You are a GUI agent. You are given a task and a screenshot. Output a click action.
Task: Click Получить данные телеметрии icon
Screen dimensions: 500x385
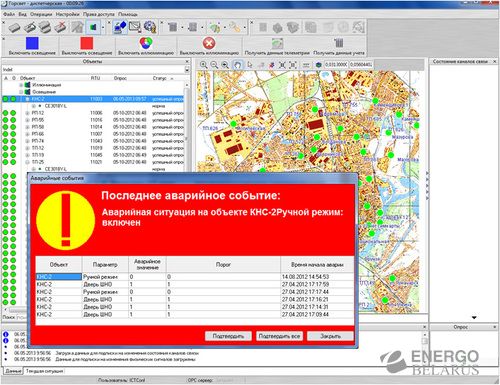click(x=277, y=43)
